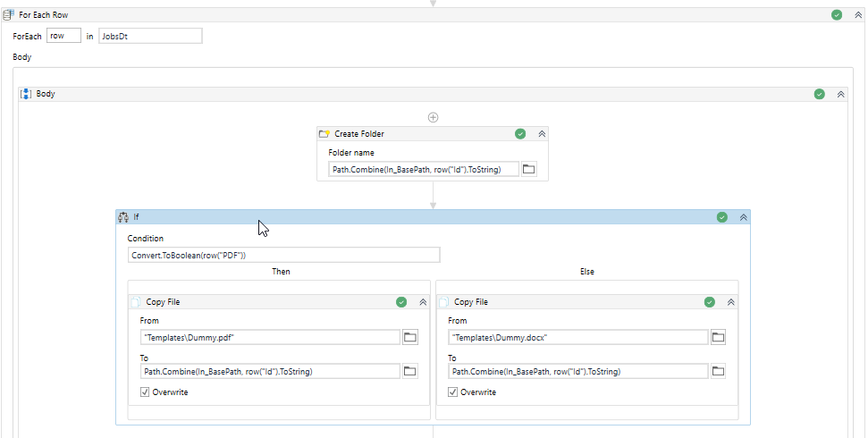This screenshot has width=868, height=438.
Task: Collapse the Body sequence
Action: click(840, 94)
